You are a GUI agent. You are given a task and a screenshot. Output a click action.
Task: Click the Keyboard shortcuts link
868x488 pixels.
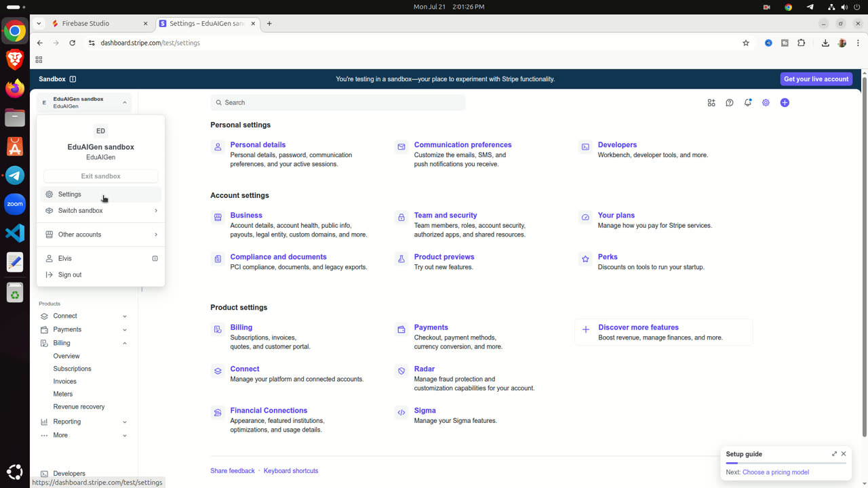pyautogui.click(x=291, y=471)
